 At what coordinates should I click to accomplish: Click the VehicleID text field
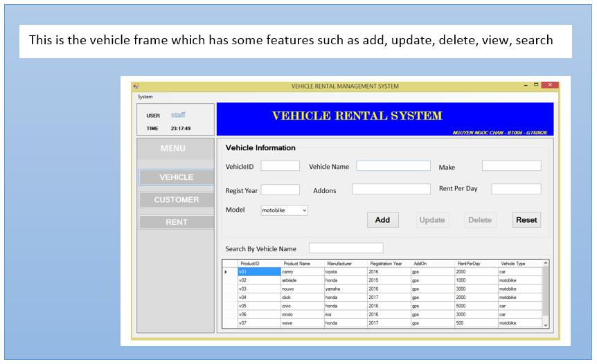(280, 166)
